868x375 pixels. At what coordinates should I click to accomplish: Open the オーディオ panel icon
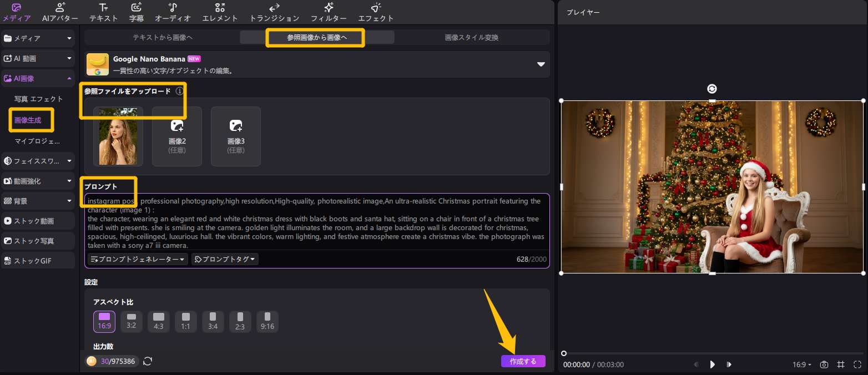coord(173,12)
